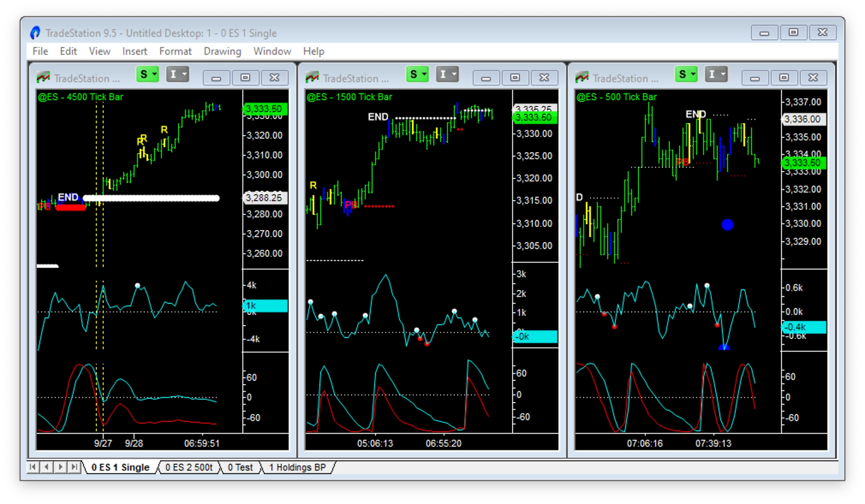Open the gray I dropdown in the 500 Tick window
The width and height of the screenshot is (865, 504).
(716, 74)
